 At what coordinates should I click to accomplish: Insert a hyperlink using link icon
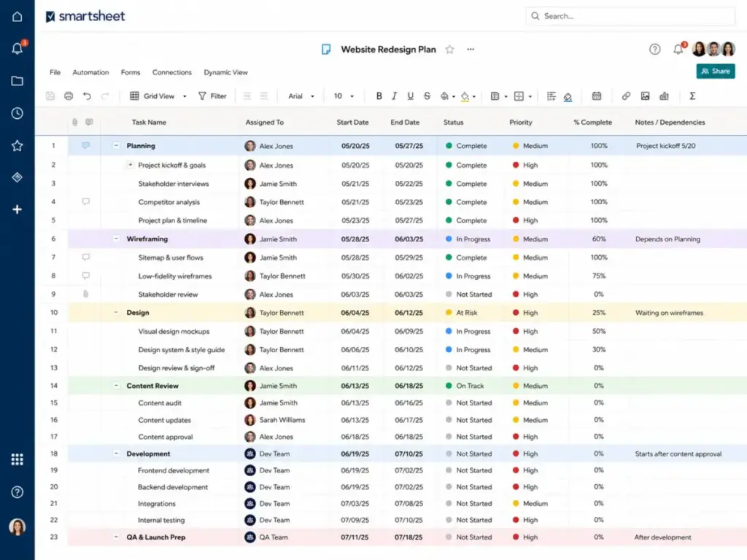coord(626,96)
